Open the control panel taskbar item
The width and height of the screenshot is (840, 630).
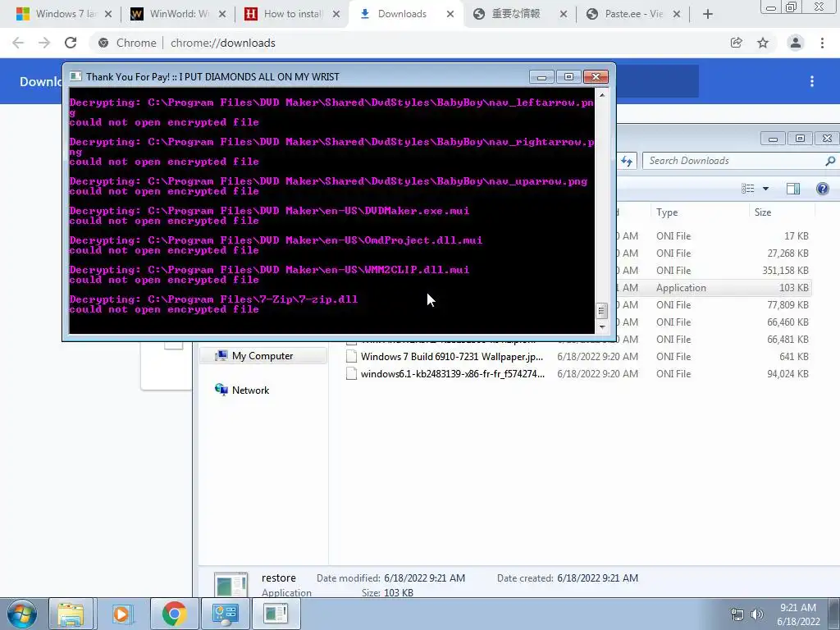[225, 614]
